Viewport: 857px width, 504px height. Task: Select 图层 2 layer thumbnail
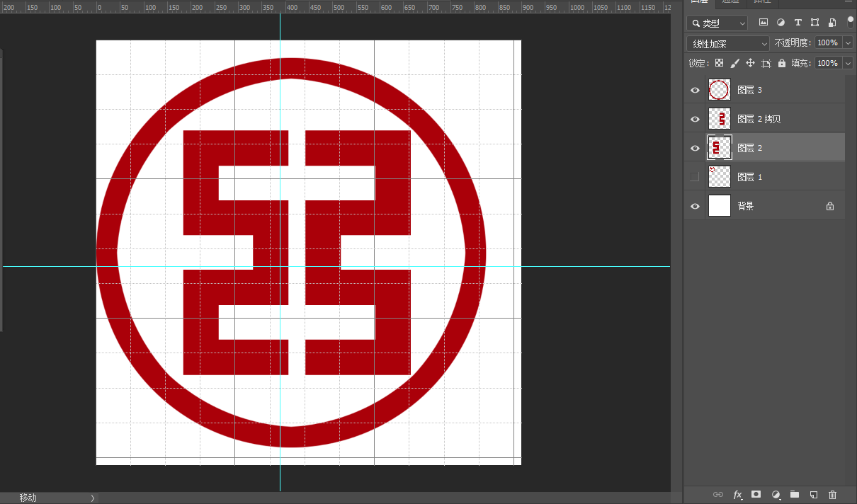(x=720, y=148)
